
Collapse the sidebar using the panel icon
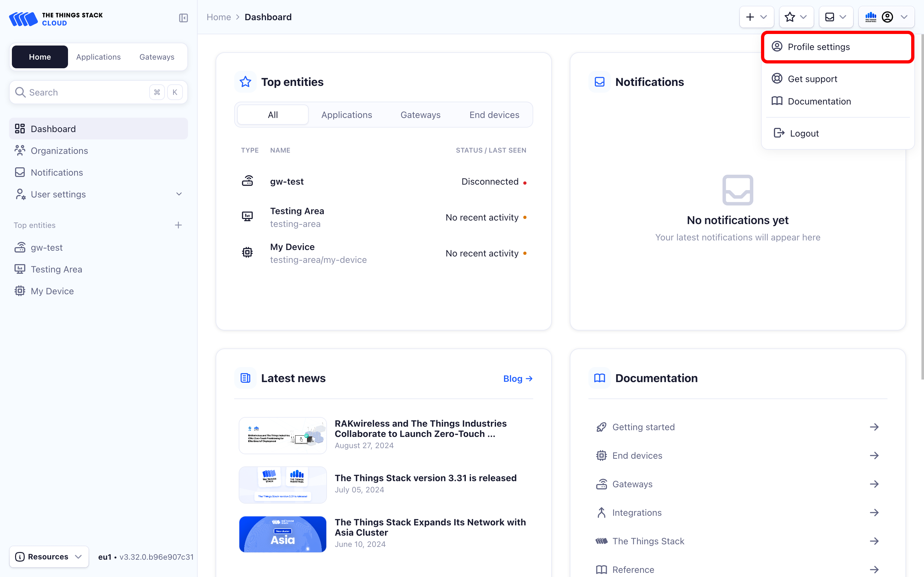(x=183, y=18)
